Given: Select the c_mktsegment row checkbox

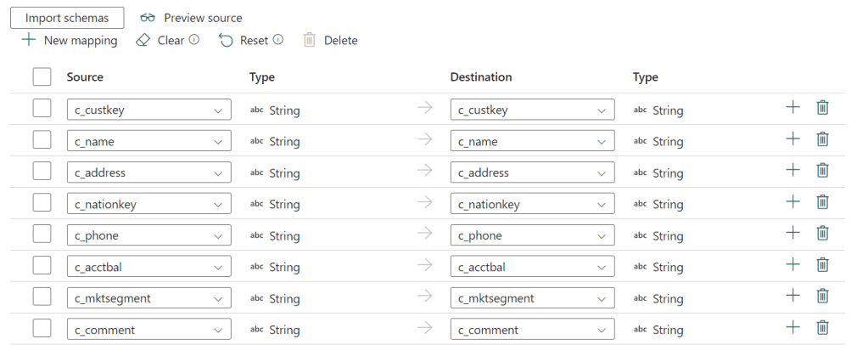Looking at the screenshot, I should click(42, 297).
